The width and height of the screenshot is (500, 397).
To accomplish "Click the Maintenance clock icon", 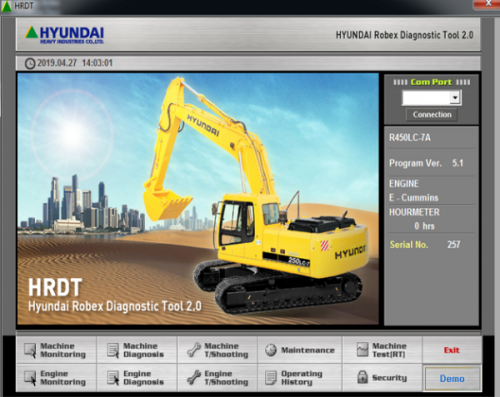I will point(271,350).
